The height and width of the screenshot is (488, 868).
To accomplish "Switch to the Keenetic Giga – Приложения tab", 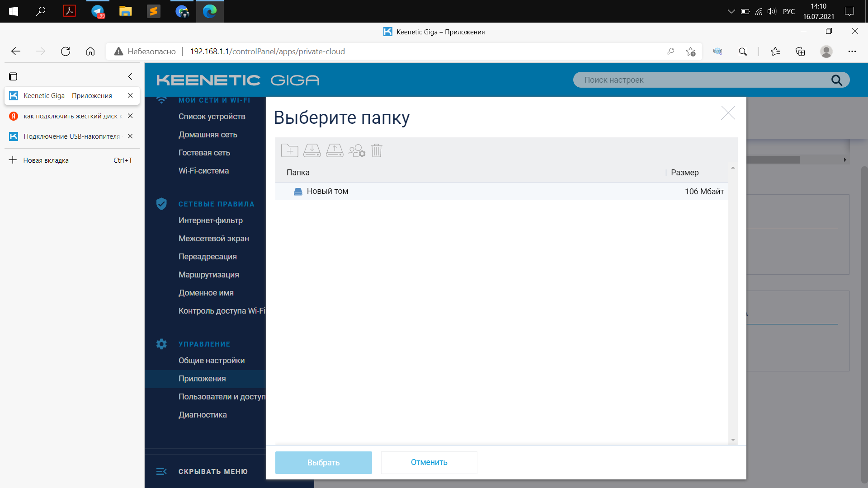I will (x=68, y=96).
